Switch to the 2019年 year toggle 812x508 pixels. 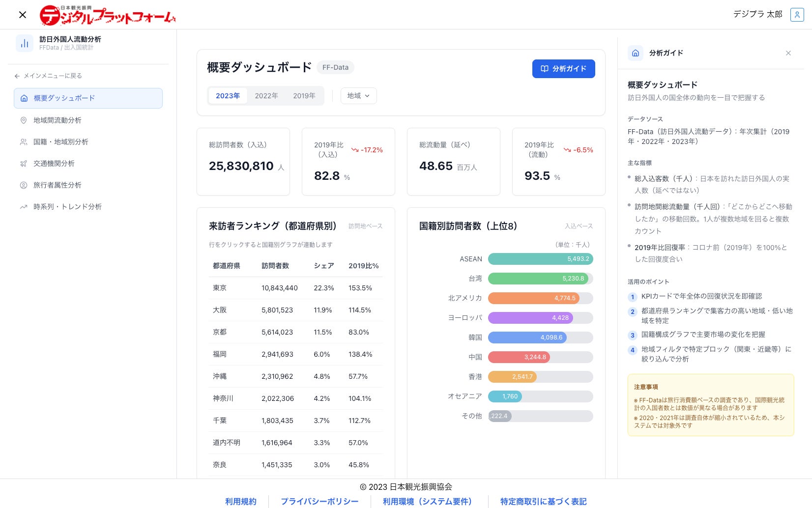(304, 96)
